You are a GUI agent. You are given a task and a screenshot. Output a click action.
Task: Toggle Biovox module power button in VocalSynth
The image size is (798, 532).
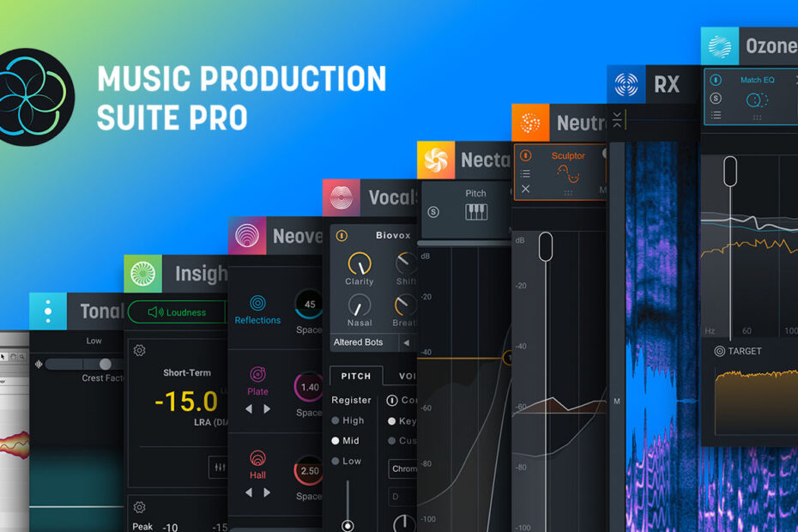point(342,235)
